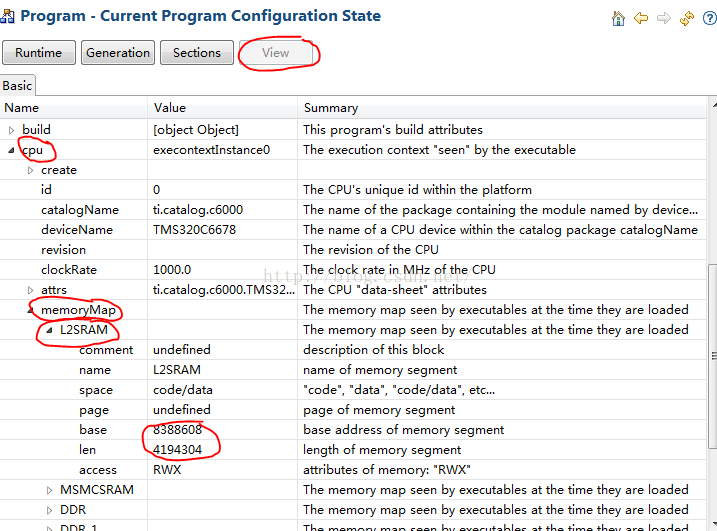
Task: Click the access value 'RWX'
Action: click(x=167, y=470)
